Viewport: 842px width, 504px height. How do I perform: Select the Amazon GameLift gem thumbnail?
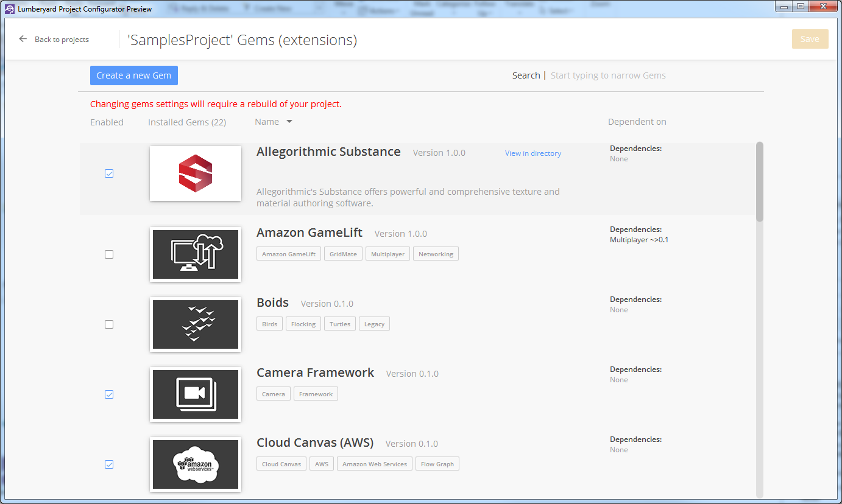pyautogui.click(x=196, y=254)
